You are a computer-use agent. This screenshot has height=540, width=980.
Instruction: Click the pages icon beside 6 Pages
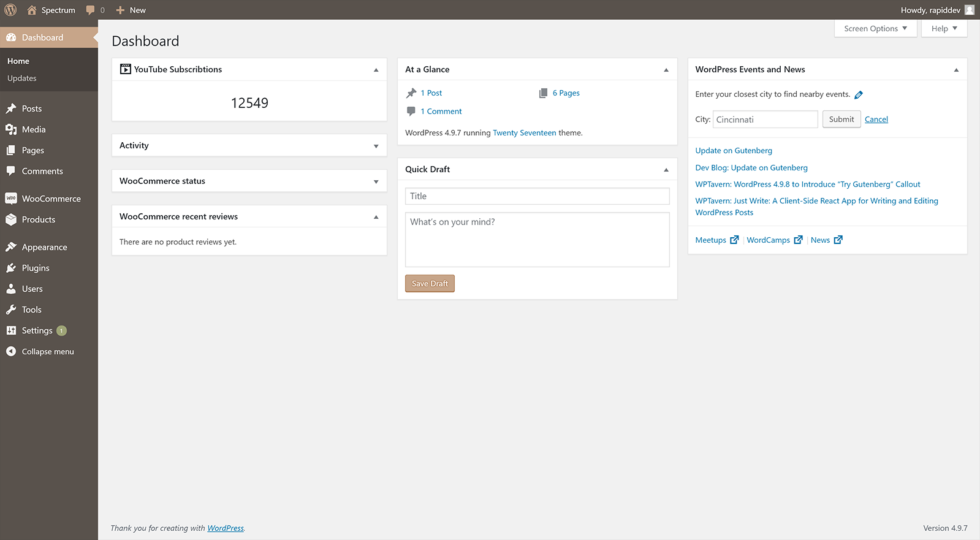(543, 93)
